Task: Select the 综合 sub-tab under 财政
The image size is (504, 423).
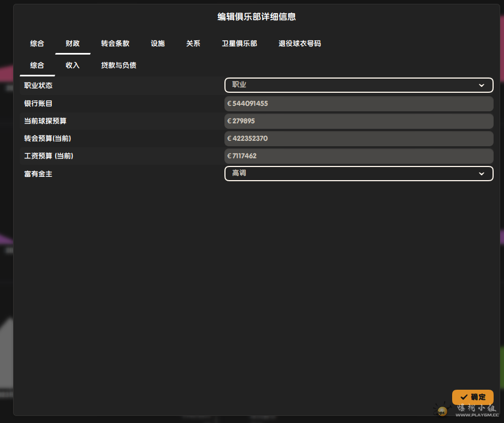Action: [x=37, y=65]
